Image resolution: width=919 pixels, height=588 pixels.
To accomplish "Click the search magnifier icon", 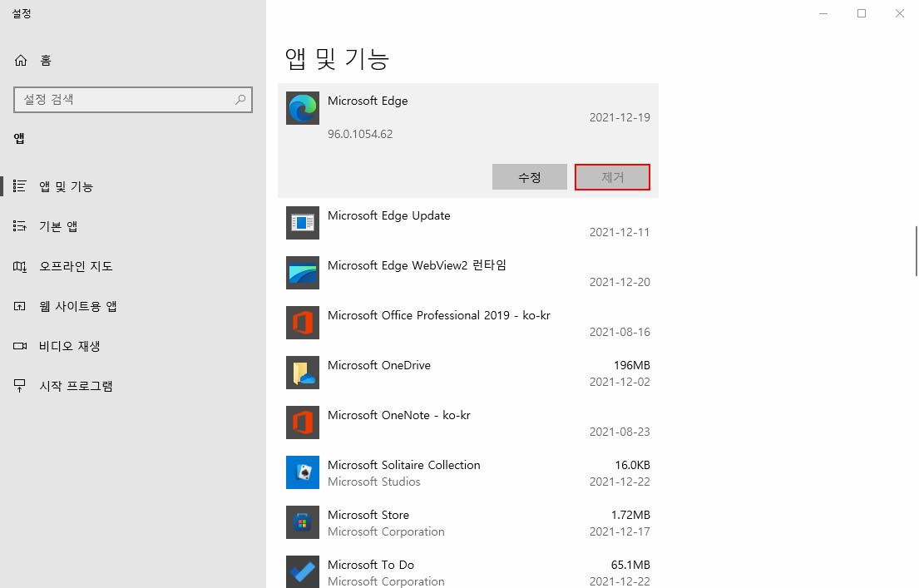I will point(240,100).
